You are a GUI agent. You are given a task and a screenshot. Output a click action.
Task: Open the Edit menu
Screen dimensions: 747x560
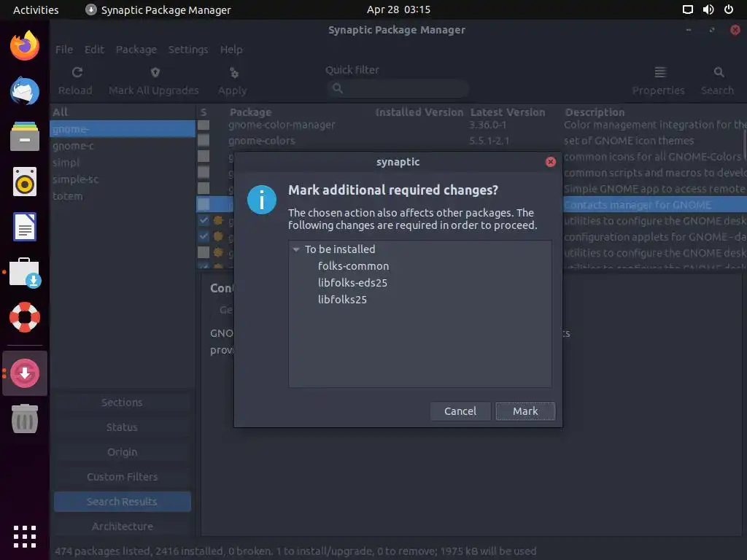[94, 50]
